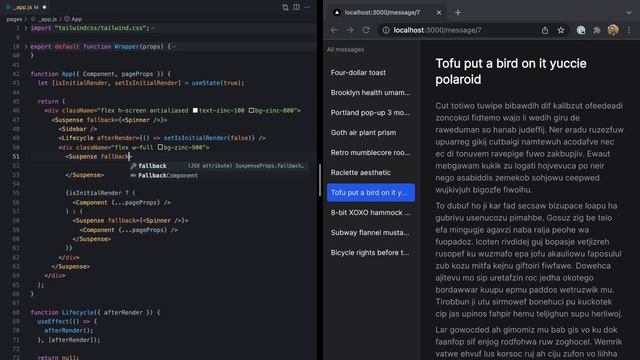Image resolution: width=640 pixels, height=360 pixels.
Task: Select the localhost:3000/message/7 browser tab
Action: [x=387, y=13]
